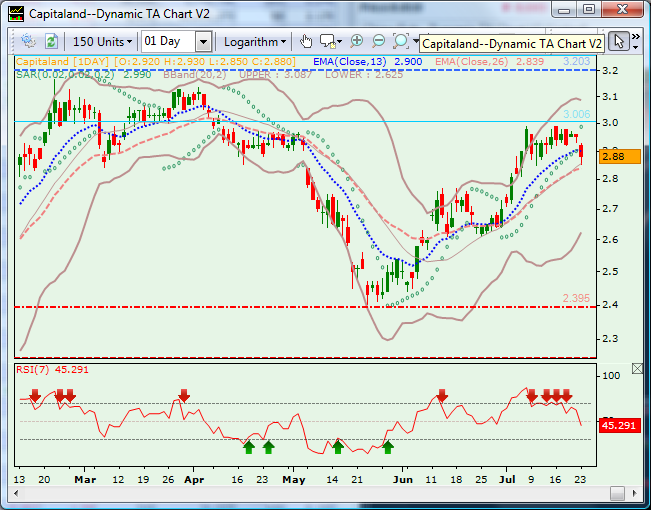Select the arrow pointer cursor tool

click(619, 42)
